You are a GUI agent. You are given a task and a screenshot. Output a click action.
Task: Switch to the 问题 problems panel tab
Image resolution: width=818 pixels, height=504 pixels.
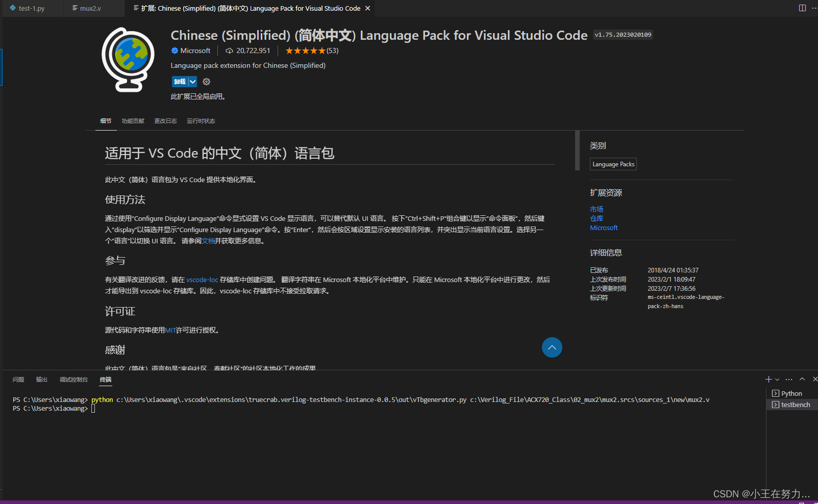tap(18, 380)
